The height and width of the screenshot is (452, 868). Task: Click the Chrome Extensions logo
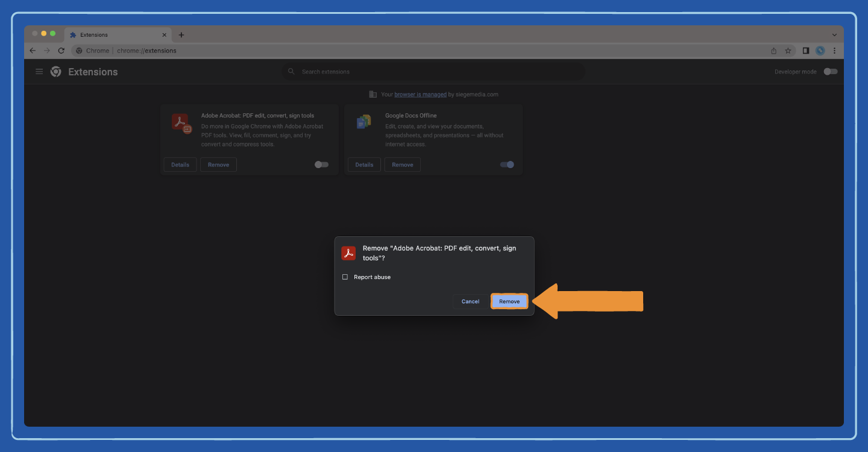pyautogui.click(x=55, y=71)
